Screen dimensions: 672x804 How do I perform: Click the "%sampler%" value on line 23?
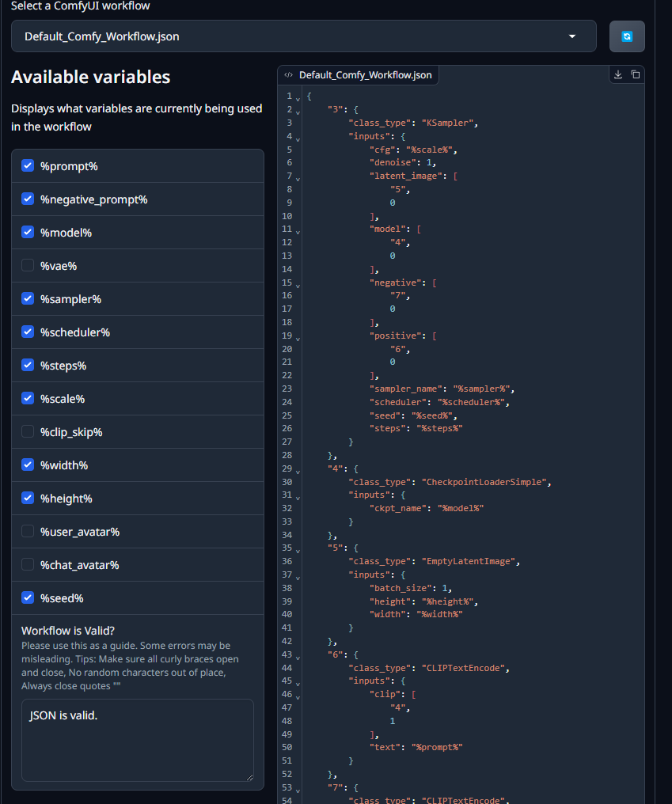[481, 389]
